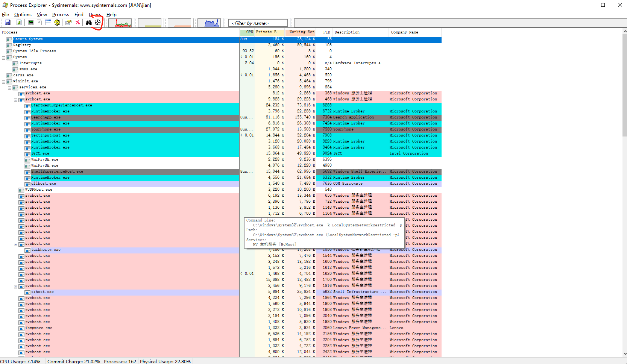Click the Secure System process icon
Image resolution: width=627 pixels, height=364 pixels.
click(x=9, y=39)
